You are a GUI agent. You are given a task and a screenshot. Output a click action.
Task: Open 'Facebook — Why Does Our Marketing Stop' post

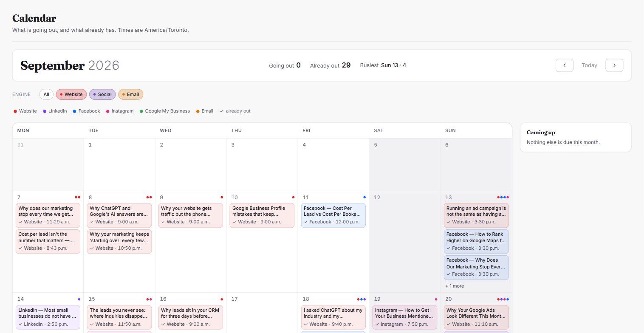tap(476, 268)
